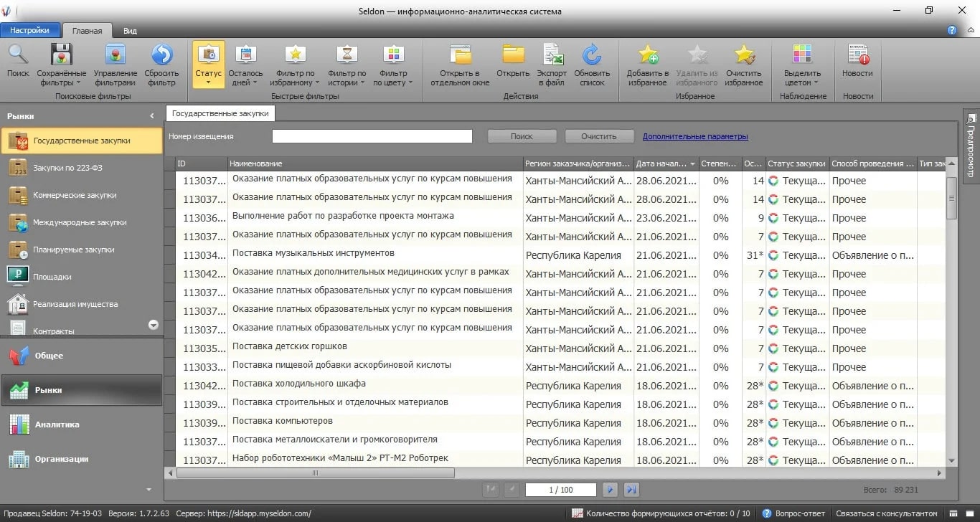The width and height of the screenshot is (980, 522).
Task: Open Фильтр по избранному
Action: [295, 64]
